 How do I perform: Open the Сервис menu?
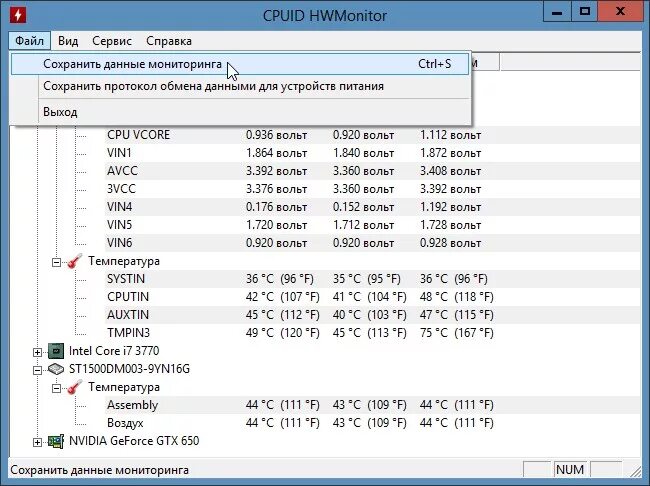coord(112,41)
